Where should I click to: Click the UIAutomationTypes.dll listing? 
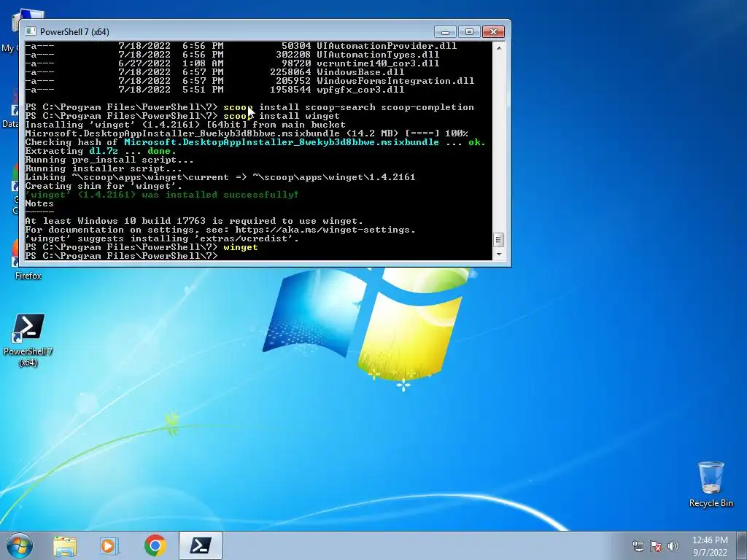[232, 54]
